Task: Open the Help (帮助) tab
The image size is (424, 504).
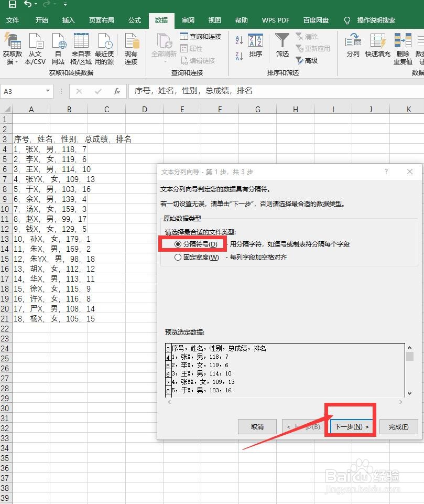Action: pyautogui.click(x=241, y=20)
